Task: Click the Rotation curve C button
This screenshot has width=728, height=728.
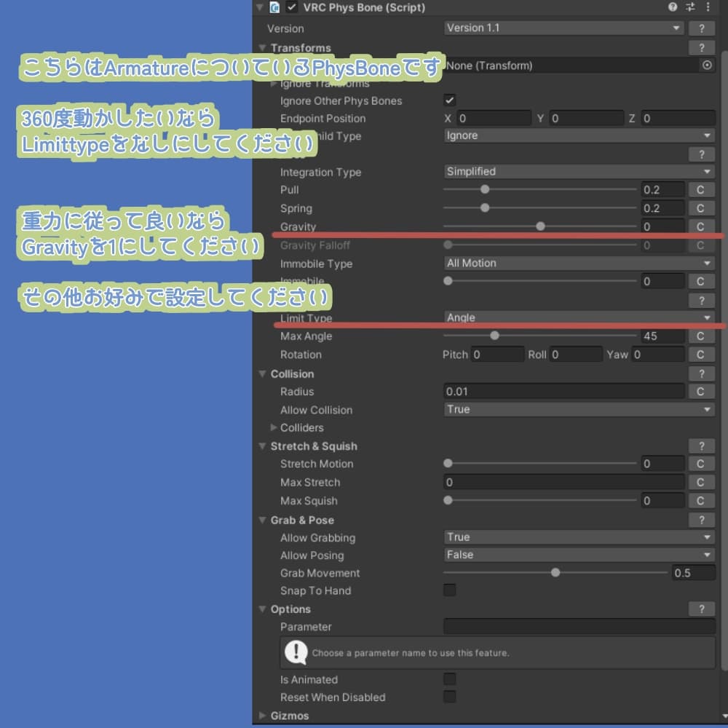Action: click(x=701, y=355)
